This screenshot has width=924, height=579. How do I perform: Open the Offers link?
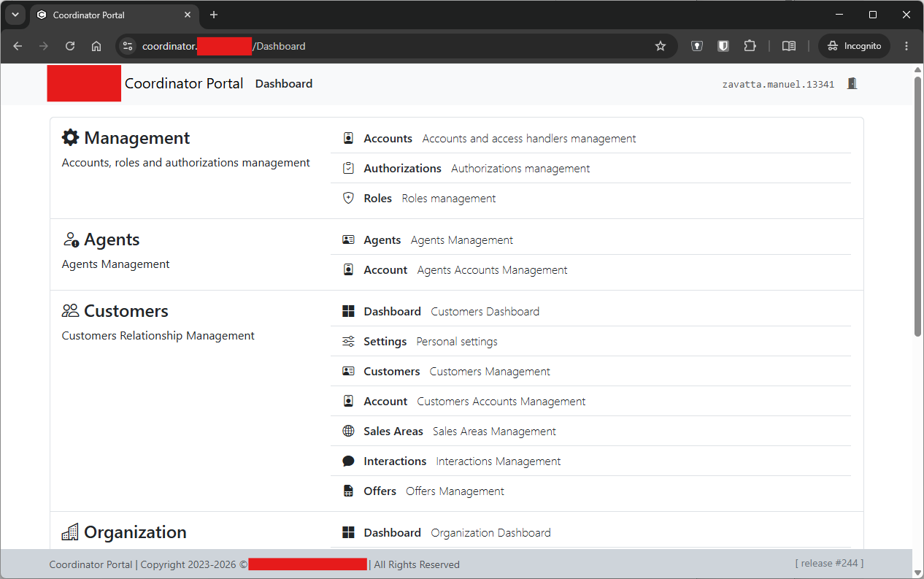(380, 491)
